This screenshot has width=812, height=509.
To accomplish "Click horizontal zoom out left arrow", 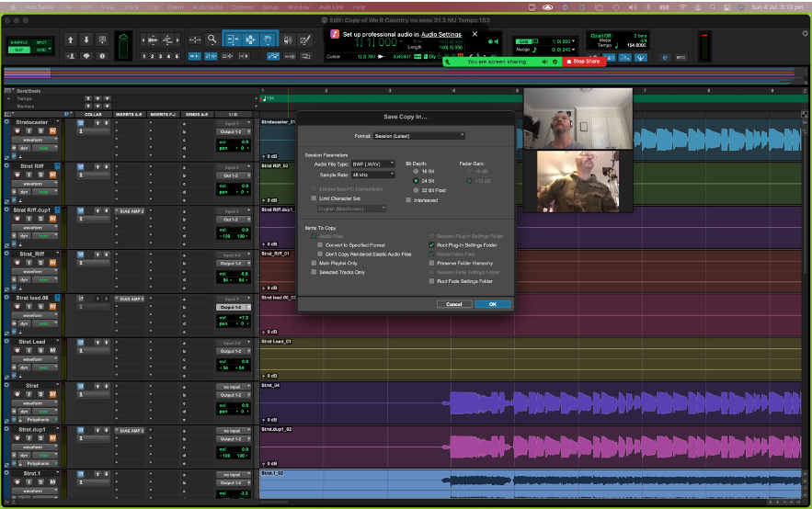I will point(143,40).
